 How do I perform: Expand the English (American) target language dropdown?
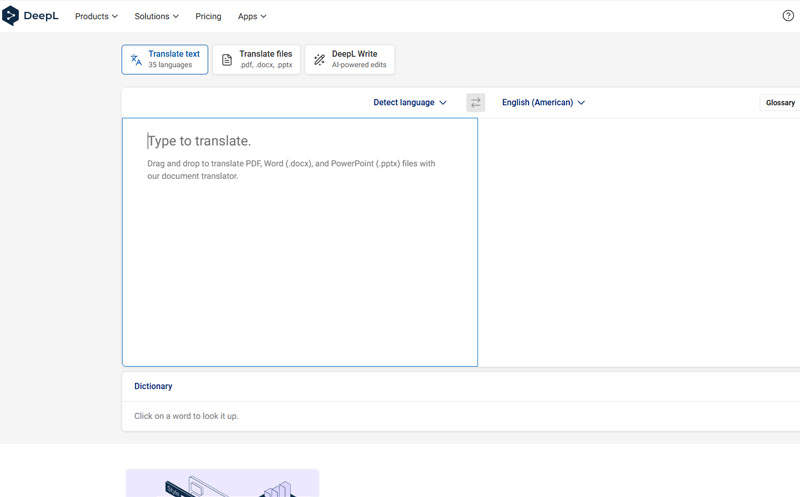tap(543, 103)
